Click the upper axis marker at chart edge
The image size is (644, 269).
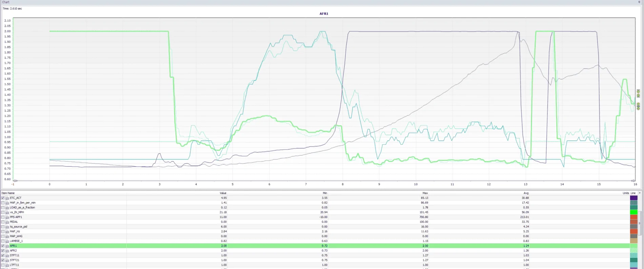point(638,93)
